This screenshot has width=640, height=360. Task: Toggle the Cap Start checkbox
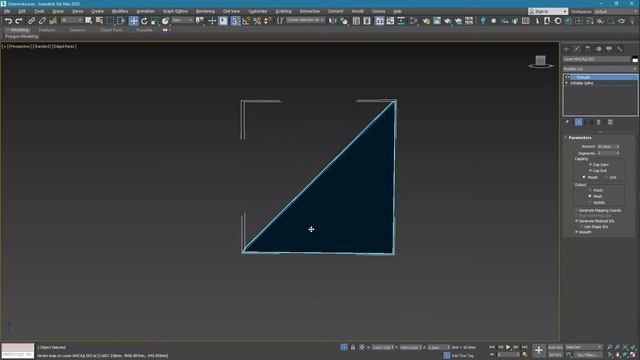[590, 164]
